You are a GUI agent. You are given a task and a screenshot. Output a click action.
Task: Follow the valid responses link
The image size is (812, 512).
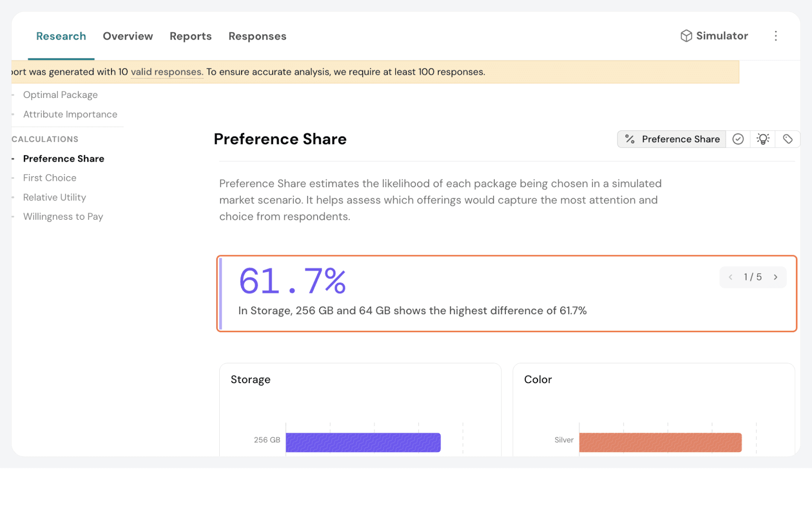pos(167,72)
